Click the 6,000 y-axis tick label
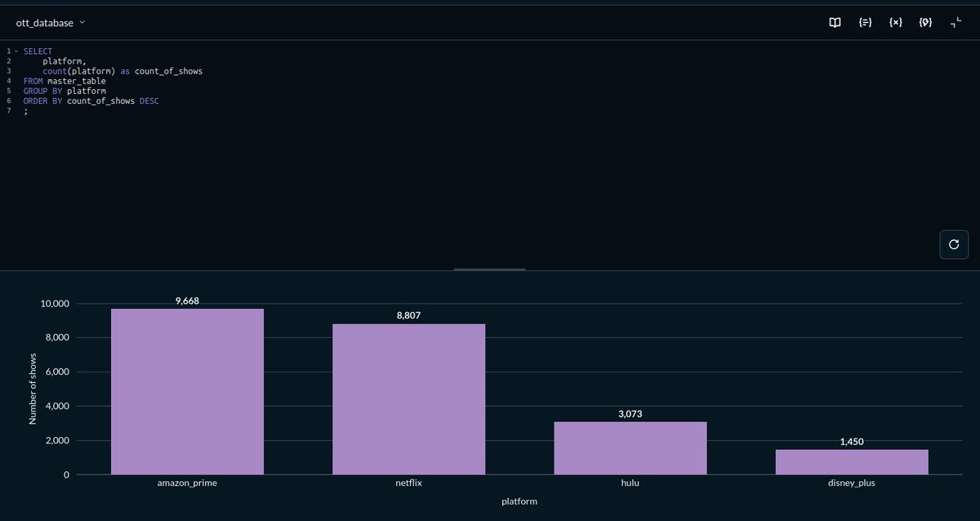Image resolution: width=980 pixels, height=521 pixels. [x=57, y=372]
